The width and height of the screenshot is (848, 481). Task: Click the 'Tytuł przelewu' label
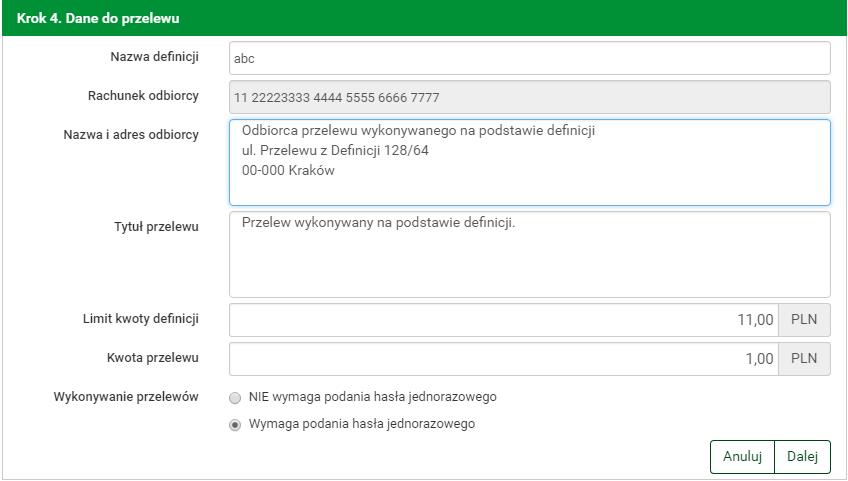click(156, 227)
